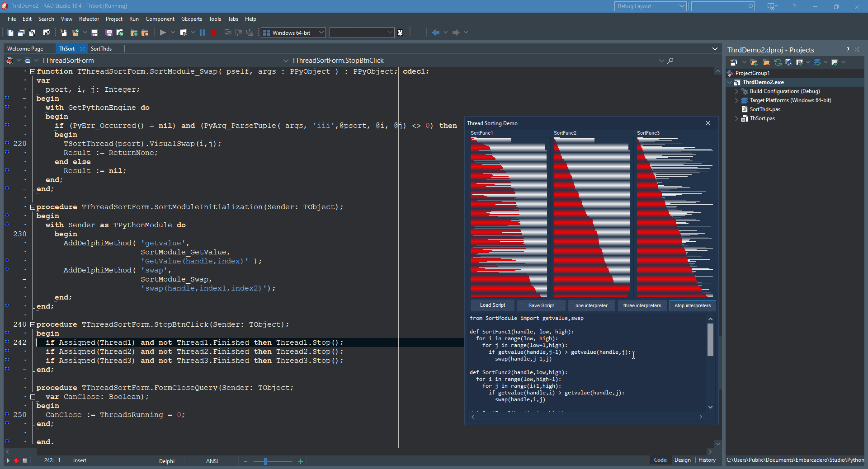This screenshot has height=469, width=868.
Task: Toggle breakpoint on line 242 gutter
Action: (7, 342)
